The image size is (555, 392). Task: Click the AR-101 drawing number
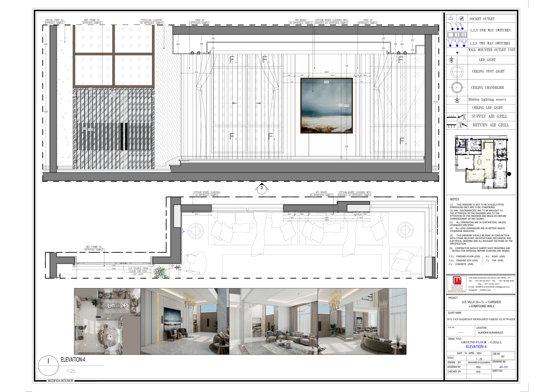(503, 367)
